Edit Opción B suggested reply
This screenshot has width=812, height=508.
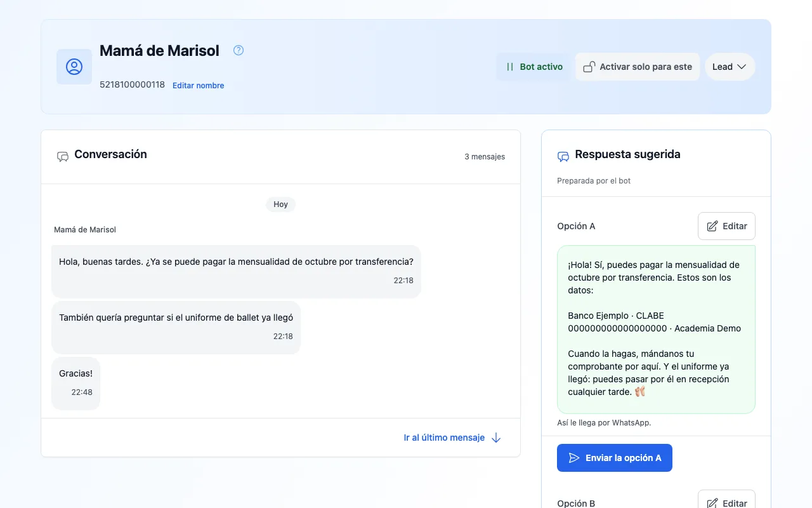pyautogui.click(x=726, y=500)
